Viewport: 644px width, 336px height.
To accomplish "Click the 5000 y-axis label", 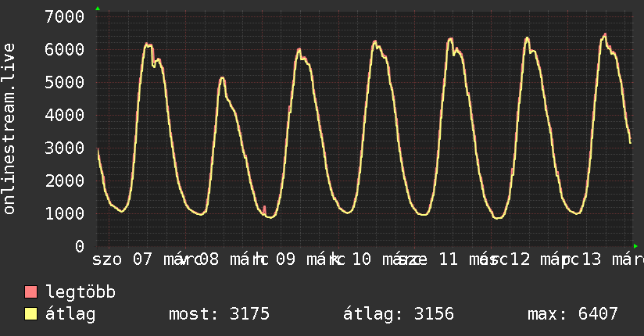I will click(65, 83).
